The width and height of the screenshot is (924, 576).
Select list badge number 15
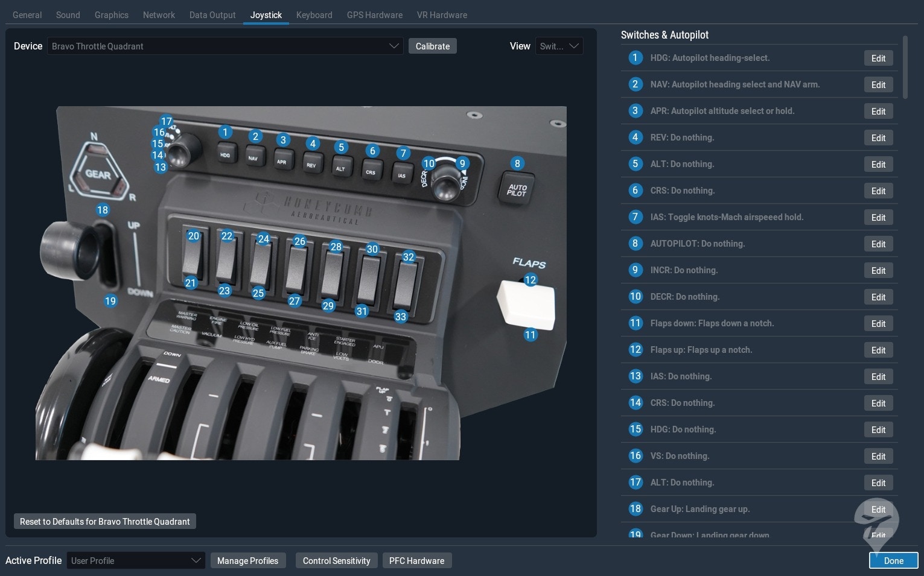[x=635, y=429]
